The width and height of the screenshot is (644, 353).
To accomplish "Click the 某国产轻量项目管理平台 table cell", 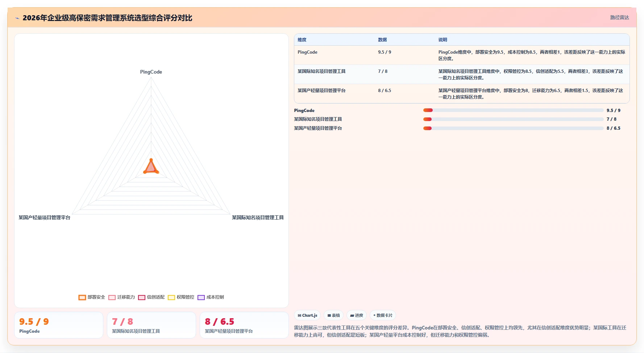I will point(321,91).
